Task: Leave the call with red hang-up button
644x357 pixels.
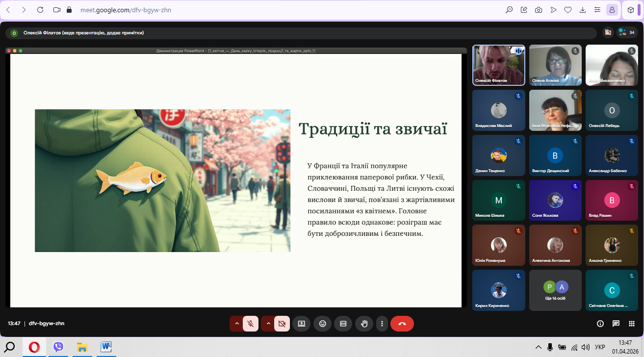Action: pyautogui.click(x=402, y=324)
